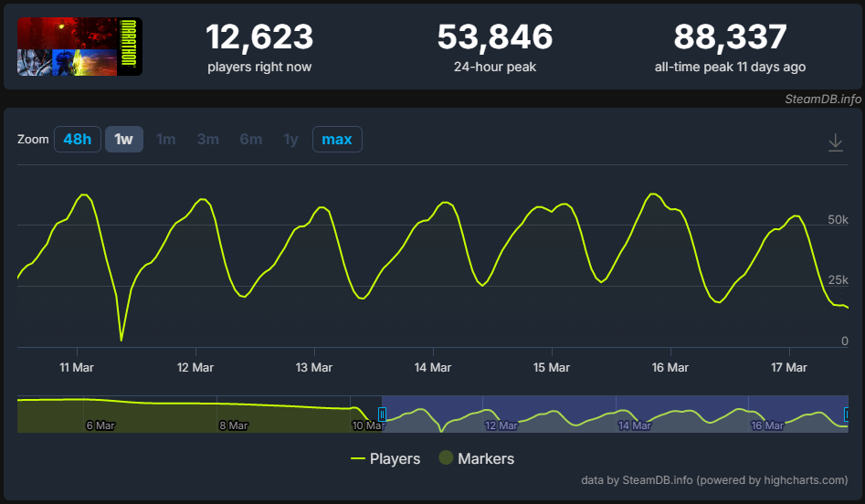The height and width of the screenshot is (504, 865).
Task: Toggle the Players series in legend
Action: 385,458
